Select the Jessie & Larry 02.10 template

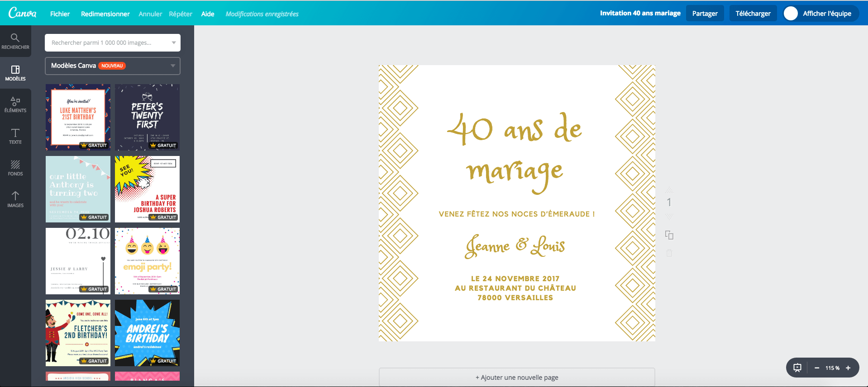(x=78, y=261)
